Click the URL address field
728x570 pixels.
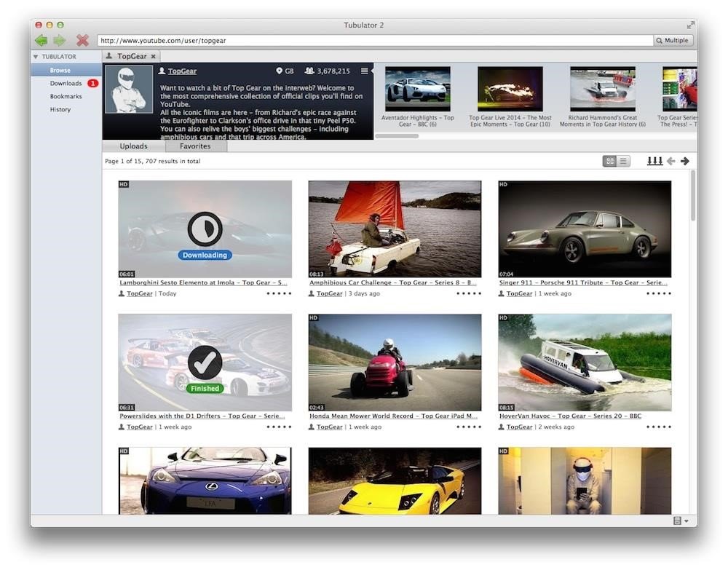click(x=375, y=40)
